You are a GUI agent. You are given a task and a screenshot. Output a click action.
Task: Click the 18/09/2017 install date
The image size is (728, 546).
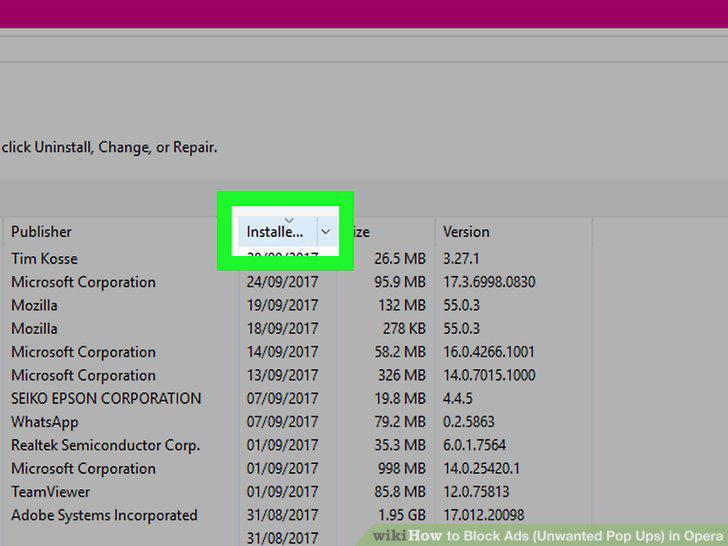coord(282,328)
